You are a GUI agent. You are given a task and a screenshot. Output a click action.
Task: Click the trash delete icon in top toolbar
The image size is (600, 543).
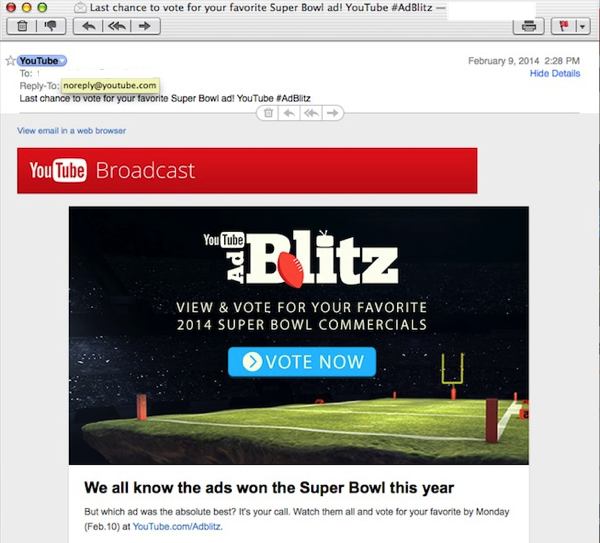[x=22, y=26]
